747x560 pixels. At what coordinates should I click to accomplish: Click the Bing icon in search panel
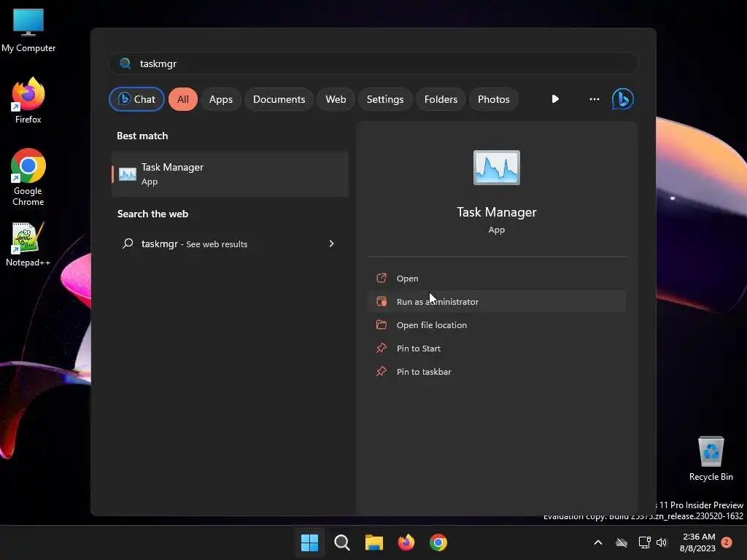(x=623, y=99)
